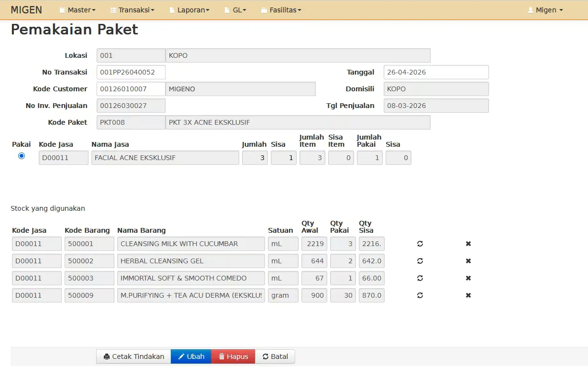This screenshot has width=588, height=367.
Task: Expand the GL menu
Action: (x=235, y=10)
